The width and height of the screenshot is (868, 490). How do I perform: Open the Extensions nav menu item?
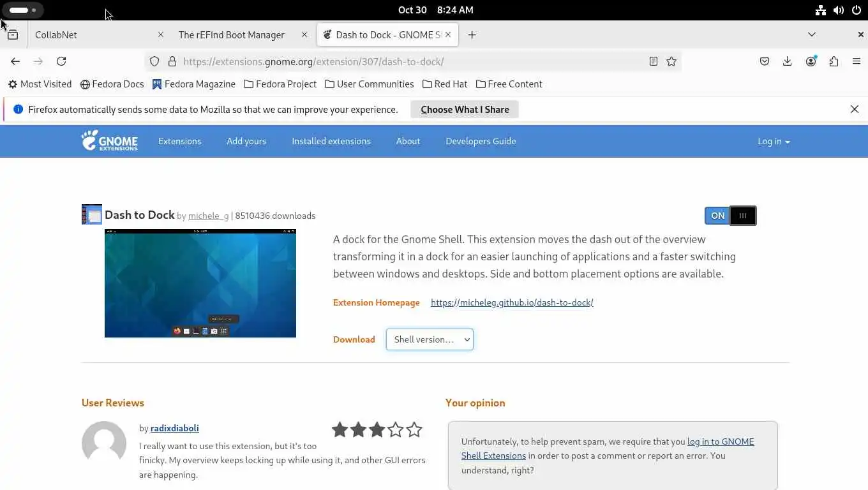[x=180, y=141]
